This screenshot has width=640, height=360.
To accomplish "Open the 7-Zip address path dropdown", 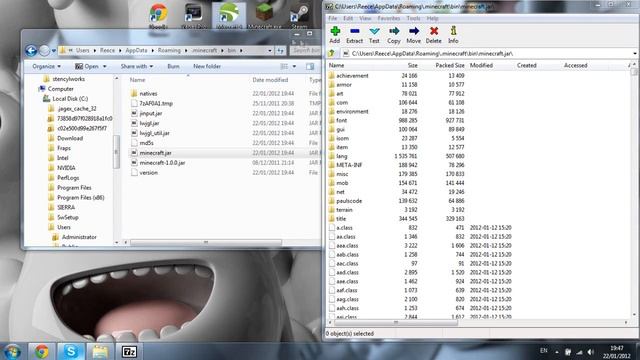I will [x=635, y=53].
